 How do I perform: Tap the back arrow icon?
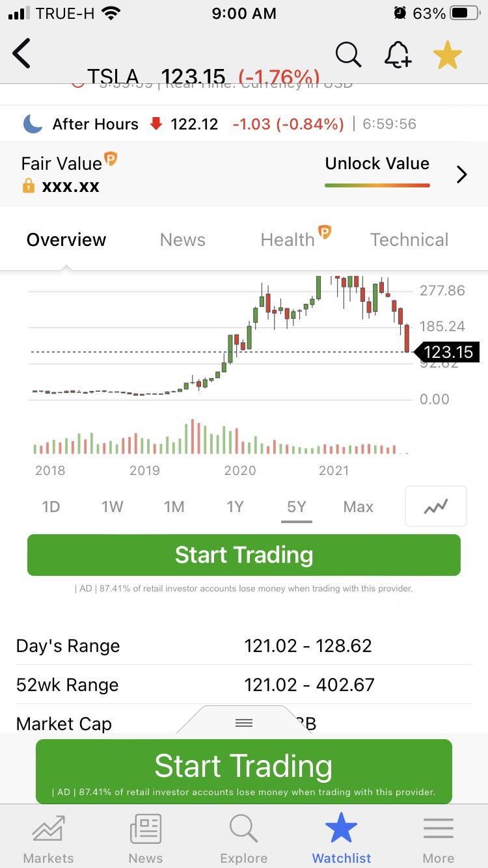tap(22, 54)
